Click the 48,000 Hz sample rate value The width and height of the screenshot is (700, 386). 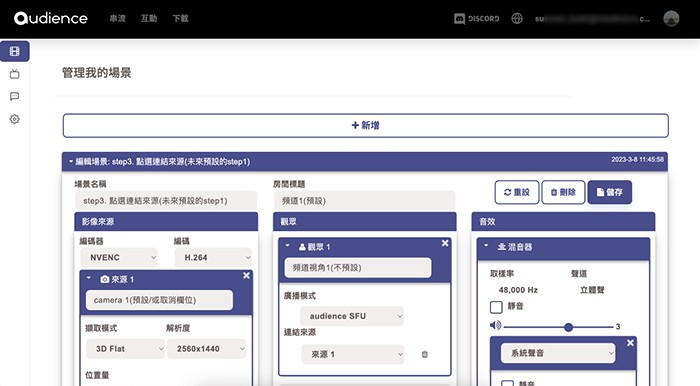[518, 290]
